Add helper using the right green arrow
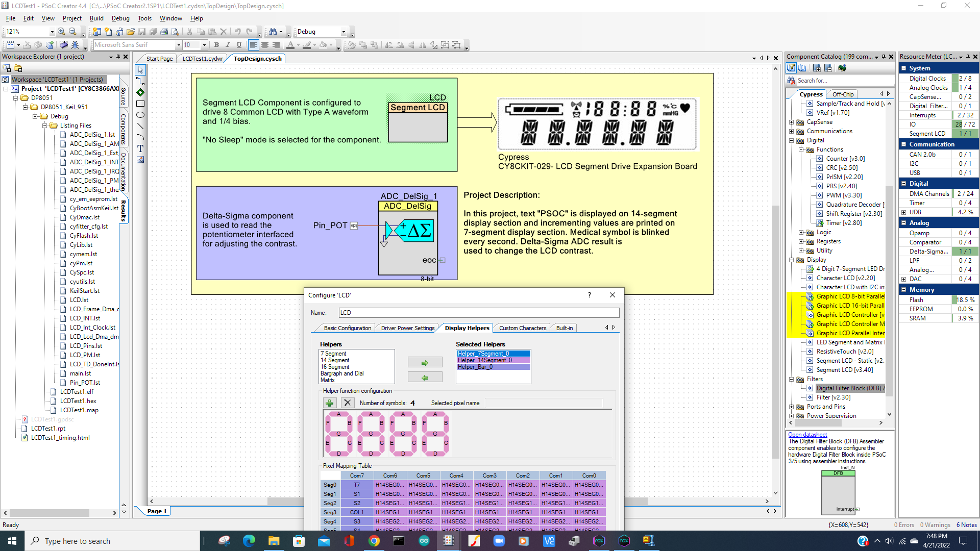 click(x=425, y=363)
